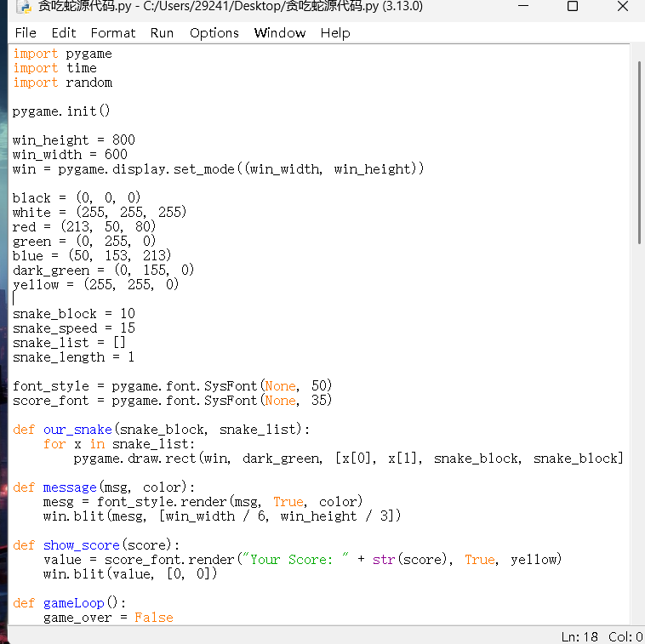Click the Python file icon in title bar
The height and width of the screenshot is (644, 645).
[x=24, y=7]
